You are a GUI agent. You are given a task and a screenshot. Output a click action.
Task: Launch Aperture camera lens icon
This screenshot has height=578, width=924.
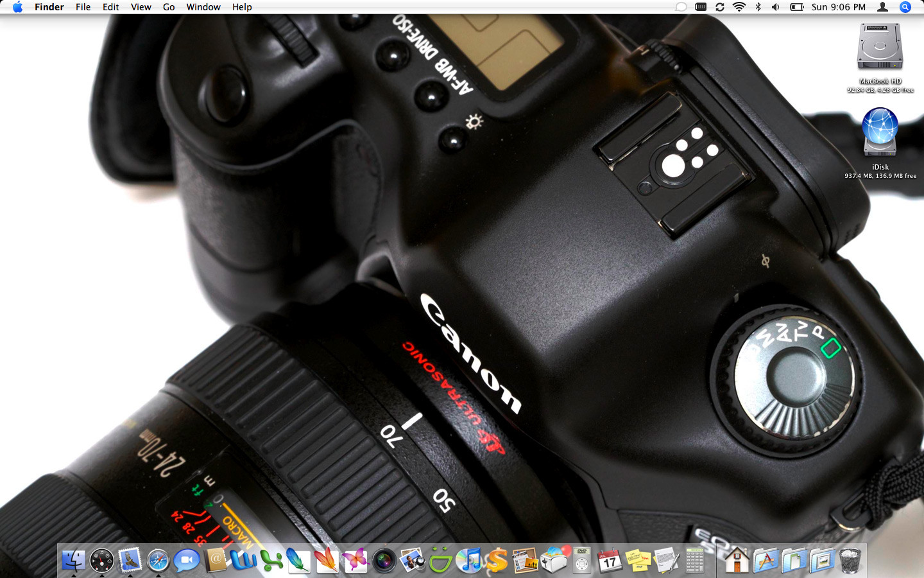click(x=384, y=561)
